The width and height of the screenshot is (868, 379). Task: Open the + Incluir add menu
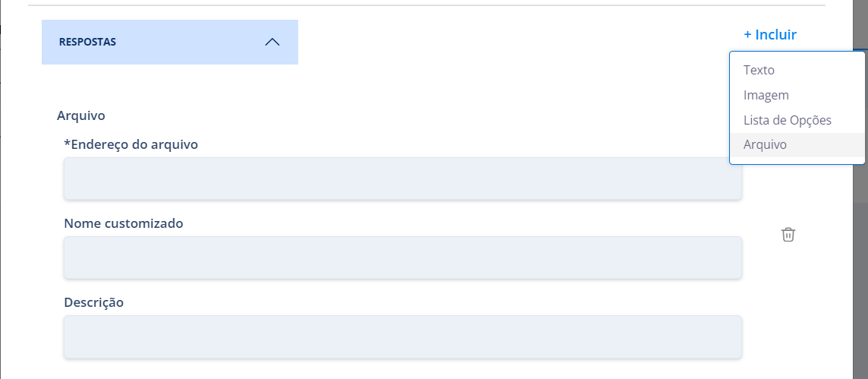pyautogui.click(x=770, y=34)
